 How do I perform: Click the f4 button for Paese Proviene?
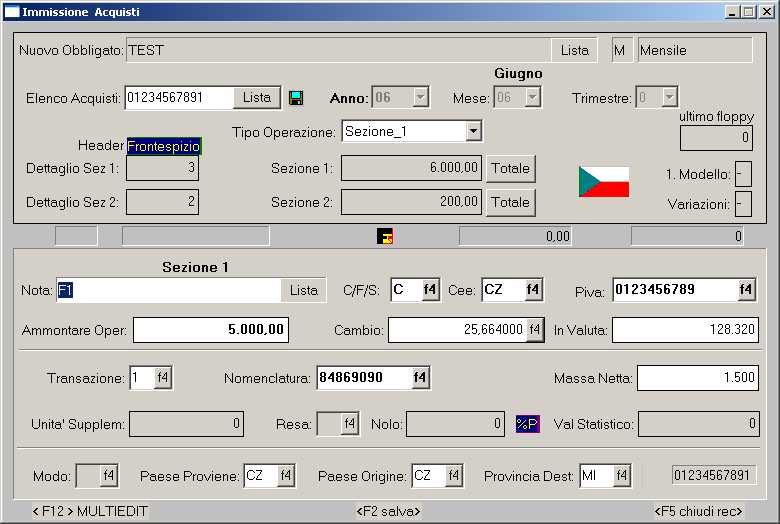[286, 476]
